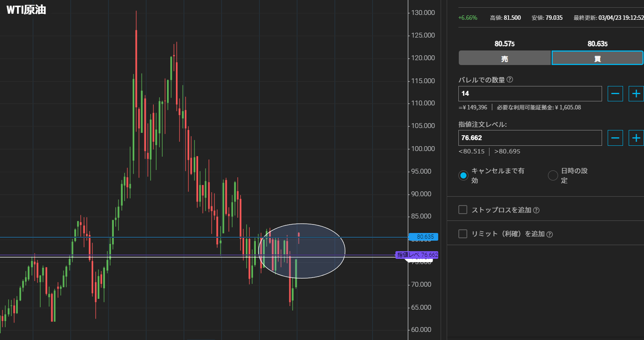
Task: Click the sell price 80.575 above 売
Action: coord(504,44)
